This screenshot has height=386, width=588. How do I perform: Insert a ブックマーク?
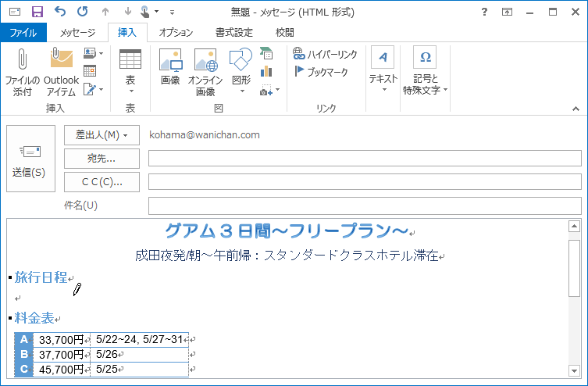322,71
